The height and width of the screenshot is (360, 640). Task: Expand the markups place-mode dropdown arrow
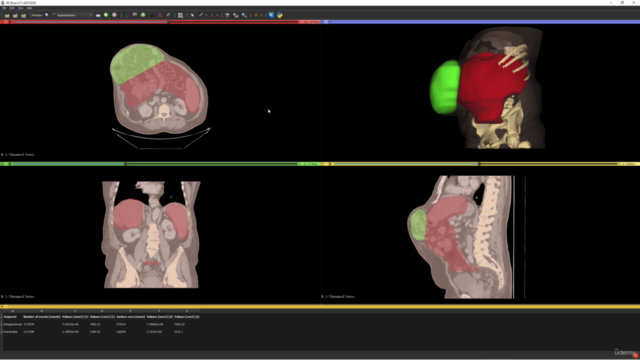[x=206, y=15]
